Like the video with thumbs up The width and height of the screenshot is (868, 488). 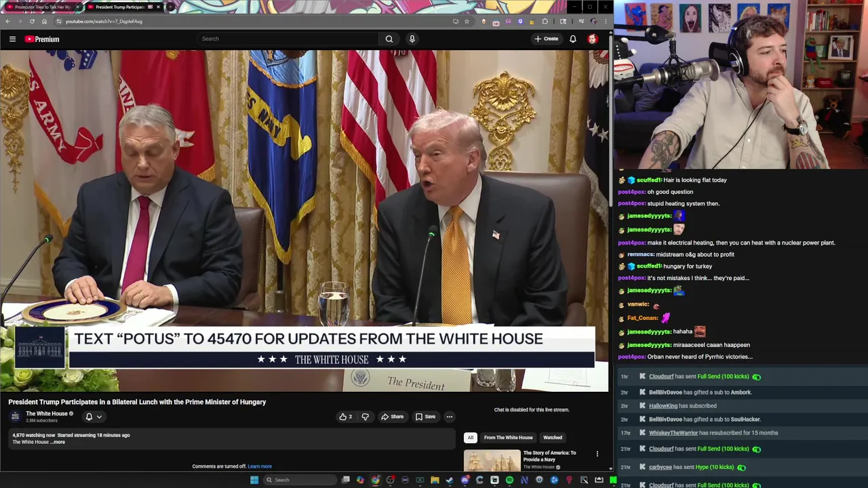coord(346,417)
